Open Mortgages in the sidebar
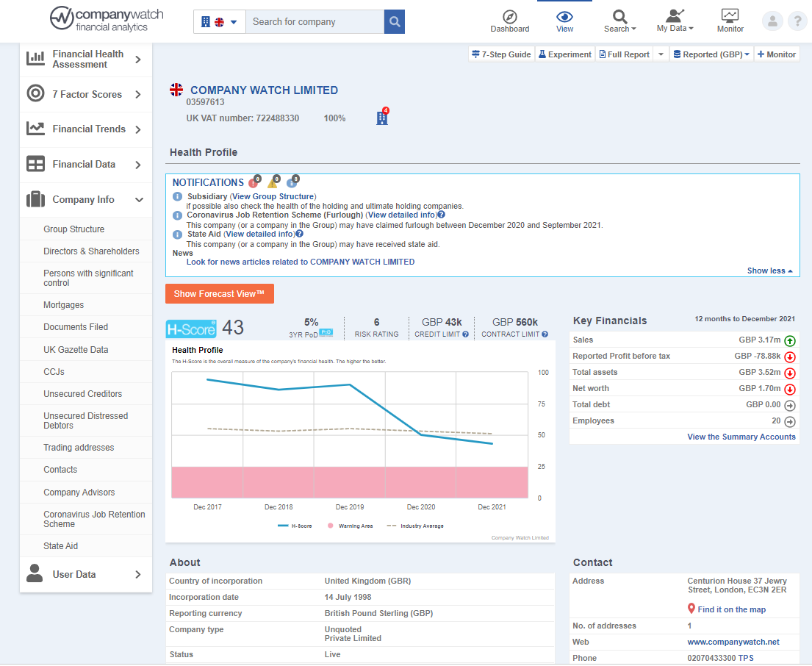812x666 pixels. (x=64, y=305)
